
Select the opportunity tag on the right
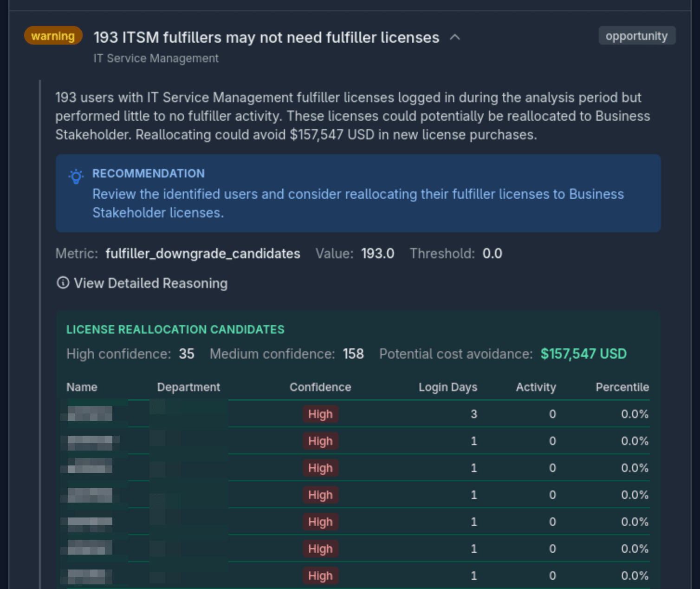point(636,36)
